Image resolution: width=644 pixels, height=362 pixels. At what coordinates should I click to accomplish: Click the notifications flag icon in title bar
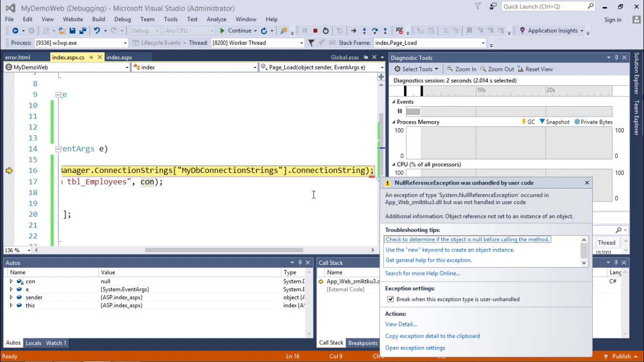click(x=478, y=7)
